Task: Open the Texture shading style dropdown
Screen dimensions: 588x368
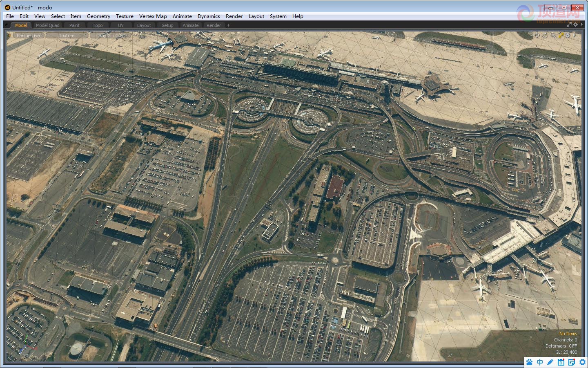Action: coord(67,36)
